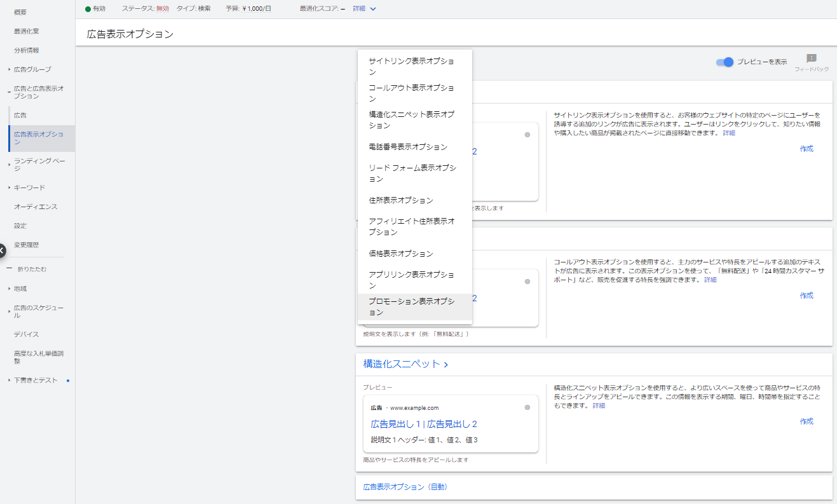Open 概要 in the sidebar
Screen dimensions: 837x504
pyautogui.click(x=20, y=12)
